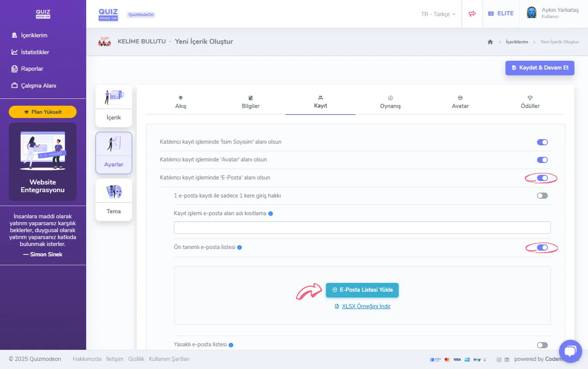588x369 pixels.
Task: Click the QUIZ Mode On header logo
Action: click(108, 14)
